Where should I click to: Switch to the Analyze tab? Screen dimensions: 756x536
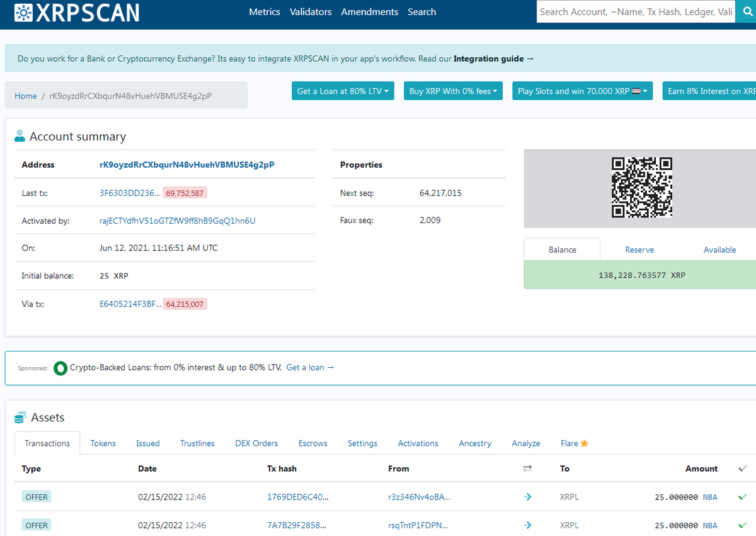[x=526, y=443]
